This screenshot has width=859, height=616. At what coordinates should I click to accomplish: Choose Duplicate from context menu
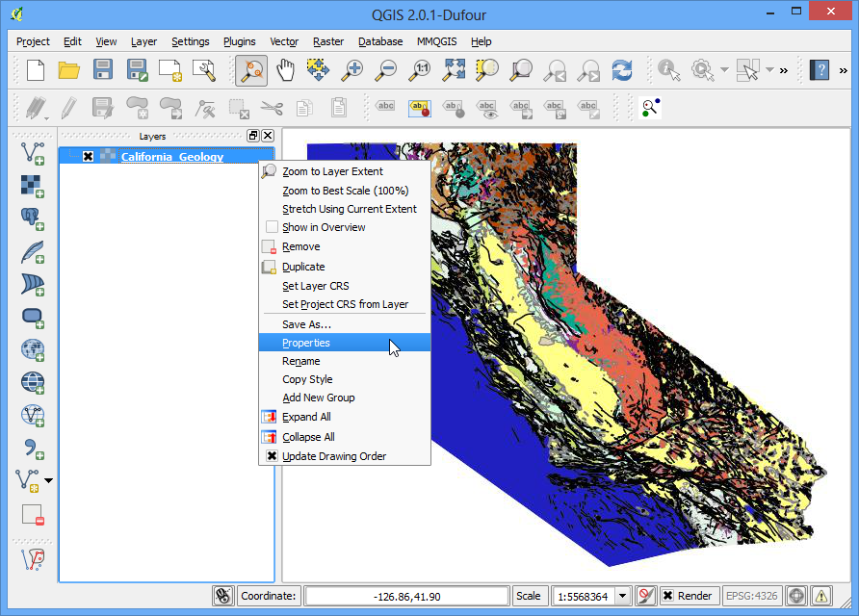345,267
